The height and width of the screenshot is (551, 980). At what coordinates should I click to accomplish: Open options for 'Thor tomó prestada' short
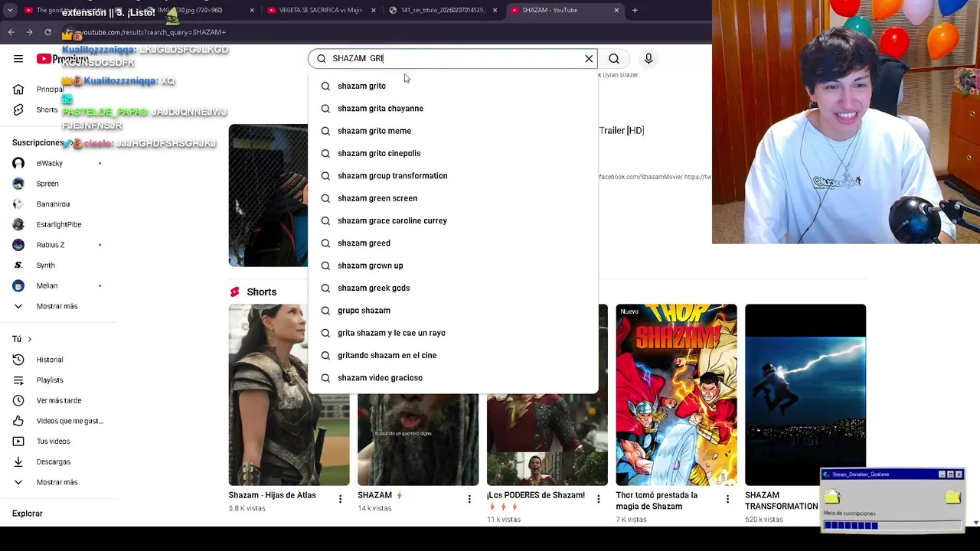[x=727, y=499]
